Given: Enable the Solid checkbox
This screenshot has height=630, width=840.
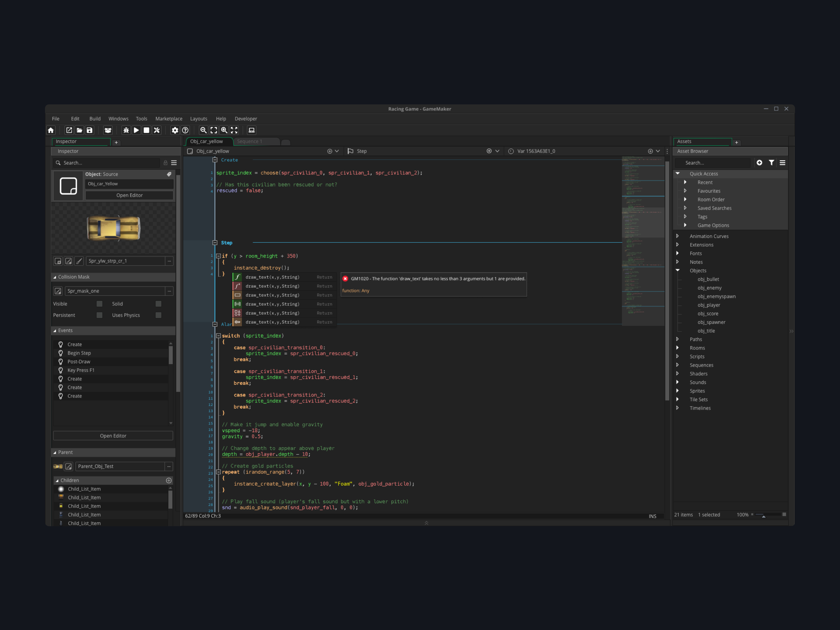Looking at the screenshot, I should pos(158,304).
